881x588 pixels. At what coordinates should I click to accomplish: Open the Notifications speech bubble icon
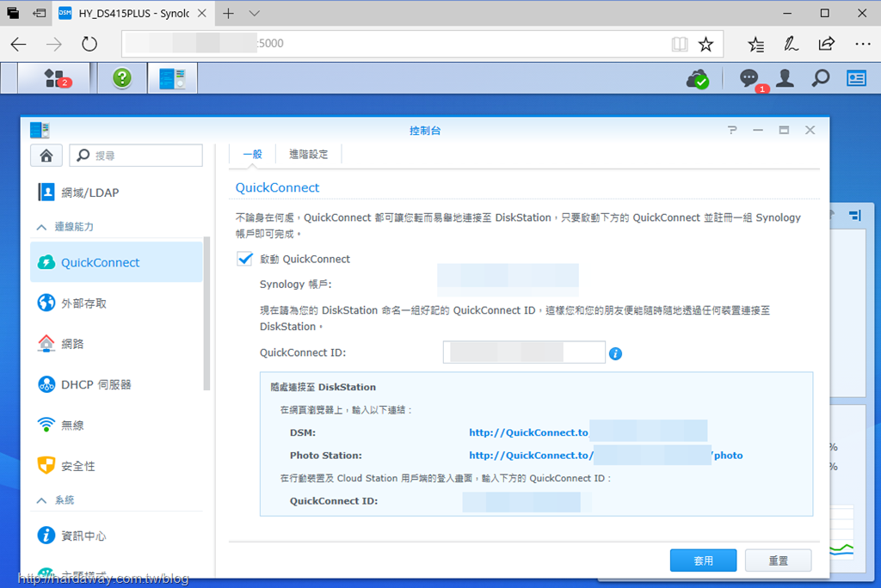coord(749,78)
